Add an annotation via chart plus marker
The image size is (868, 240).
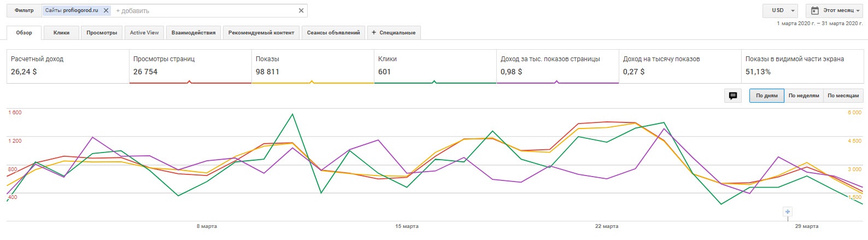click(x=788, y=212)
